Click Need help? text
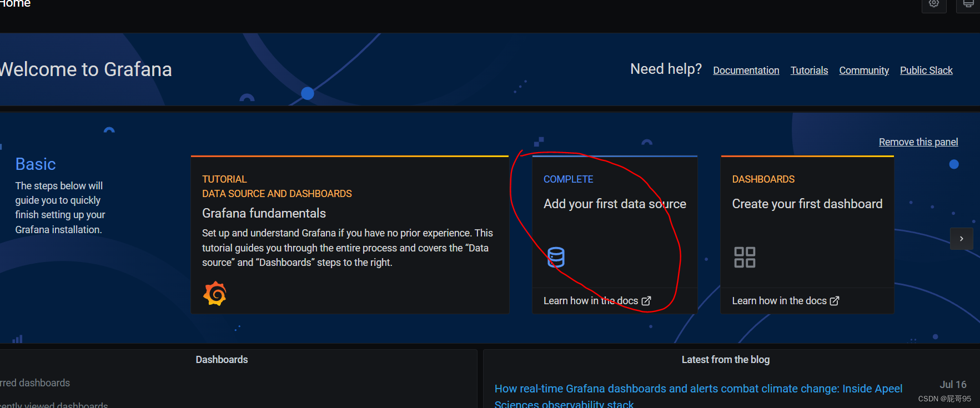The width and height of the screenshot is (980, 408). point(666,69)
